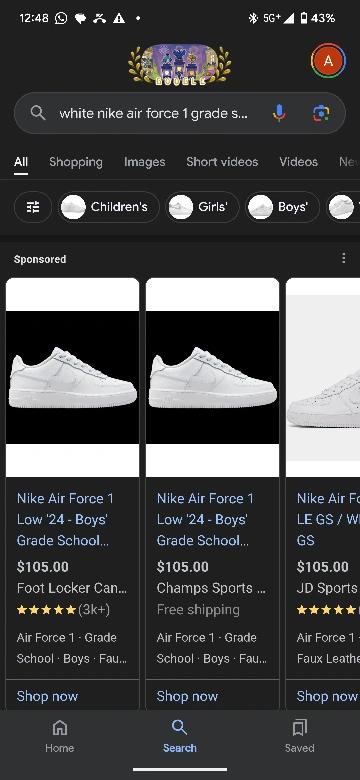Viewport: 360px width, 780px height.
Task: Select the Boys' filter chip
Action: click(282, 207)
